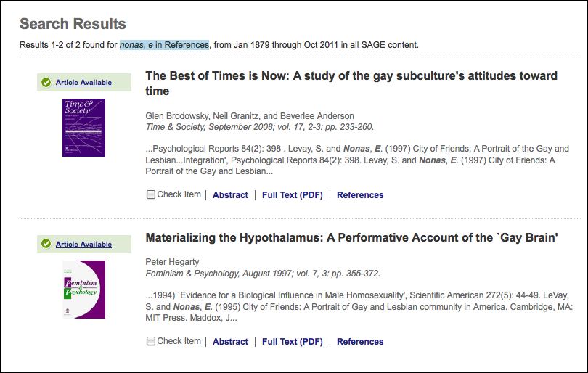Open Full Text (PDF) for the Feminism & Psychology article
588x373 pixels.
[x=292, y=342]
